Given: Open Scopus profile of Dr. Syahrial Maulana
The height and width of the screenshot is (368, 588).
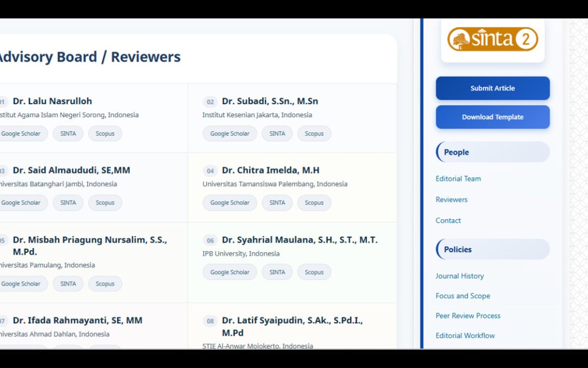Looking at the screenshot, I should 314,273.
